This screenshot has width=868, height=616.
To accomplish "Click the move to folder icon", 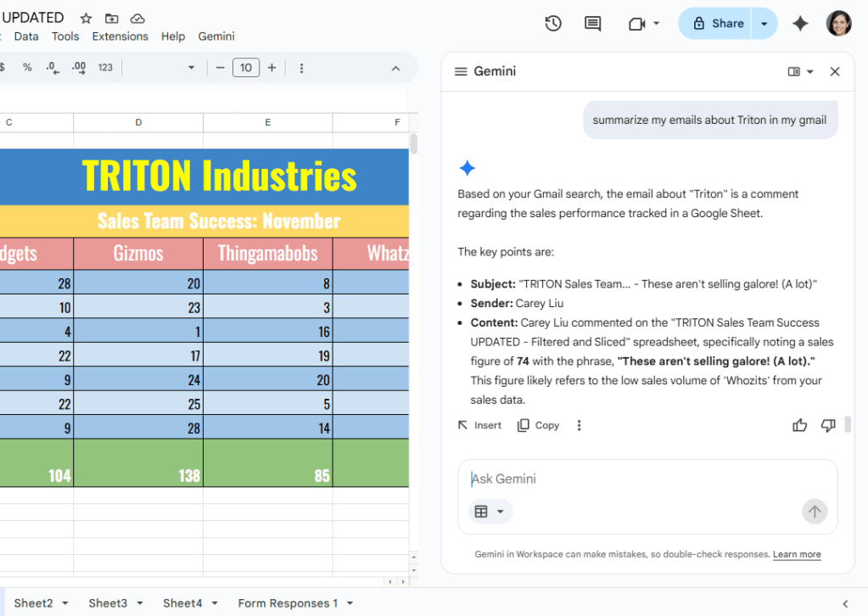I will point(111,18).
